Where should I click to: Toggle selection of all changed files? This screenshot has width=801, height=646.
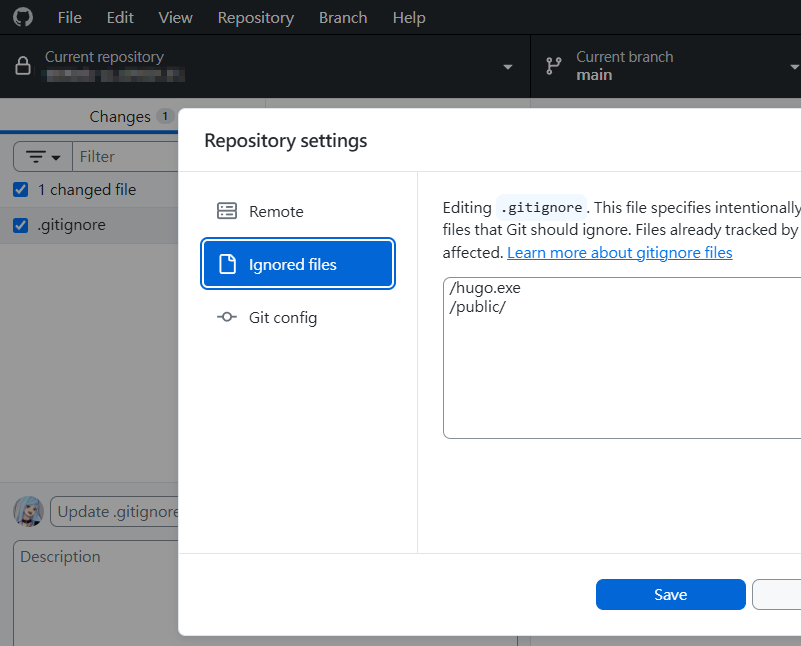[x=22, y=189]
